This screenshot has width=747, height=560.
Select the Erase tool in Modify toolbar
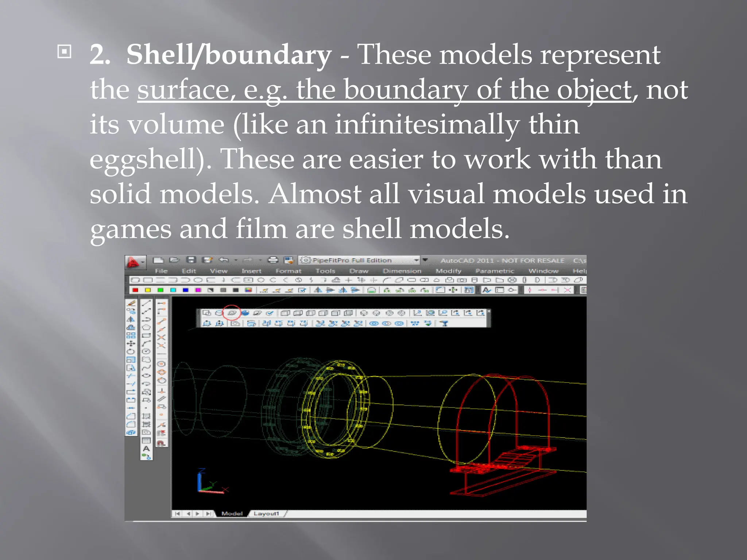pyautogui.click(x=131, y=303)
